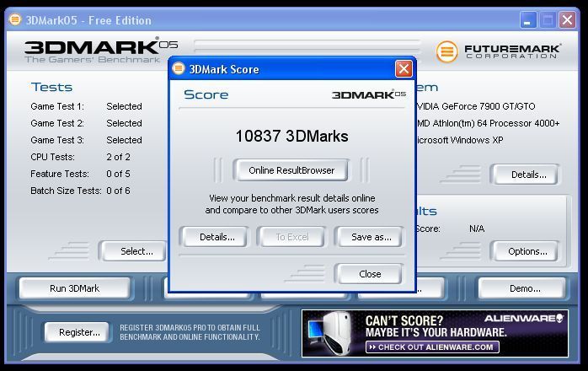Click the Tests section heading
The height and width of the screenshot is (371, 588).
tap(51, 88)
